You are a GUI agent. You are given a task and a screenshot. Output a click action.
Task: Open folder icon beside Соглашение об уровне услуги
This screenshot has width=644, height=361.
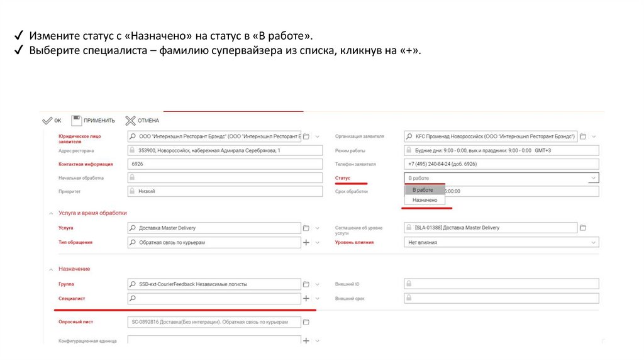tap(583, 228)
